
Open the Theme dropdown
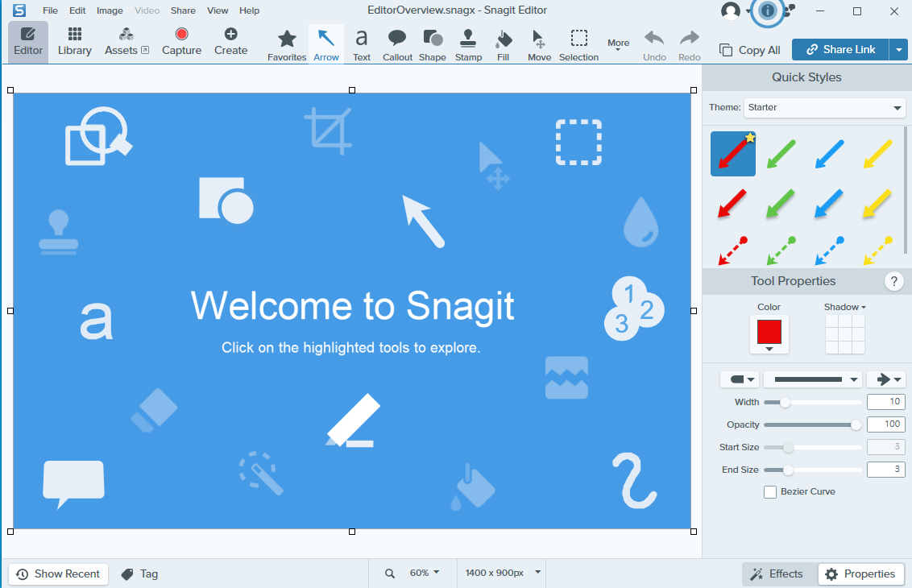825,108
